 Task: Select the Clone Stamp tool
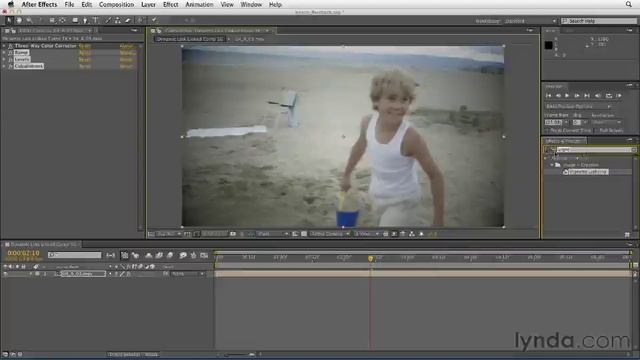[x=118, y=20]
